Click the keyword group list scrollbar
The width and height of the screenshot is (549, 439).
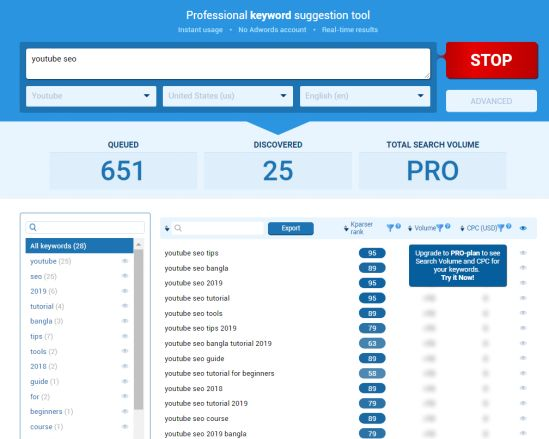[139, 329]
